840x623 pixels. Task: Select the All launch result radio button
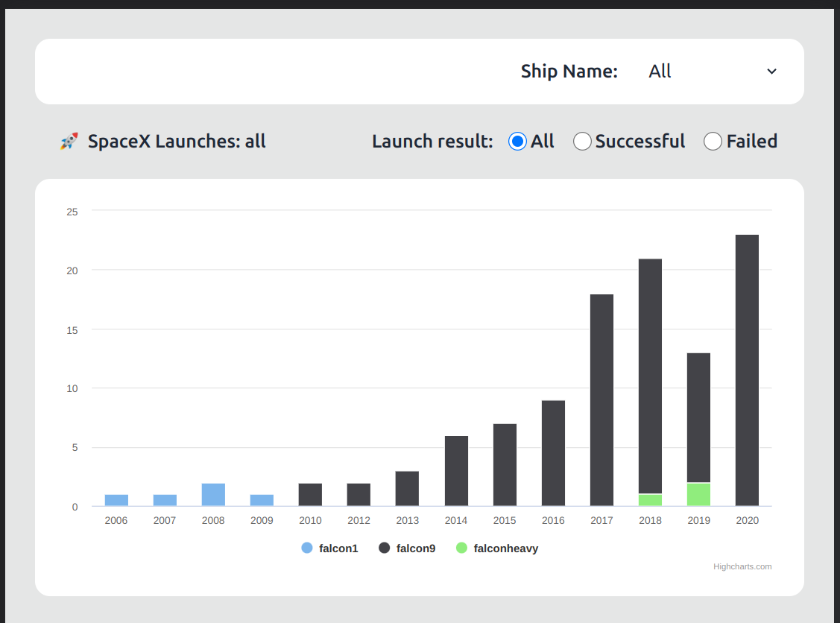517,142
